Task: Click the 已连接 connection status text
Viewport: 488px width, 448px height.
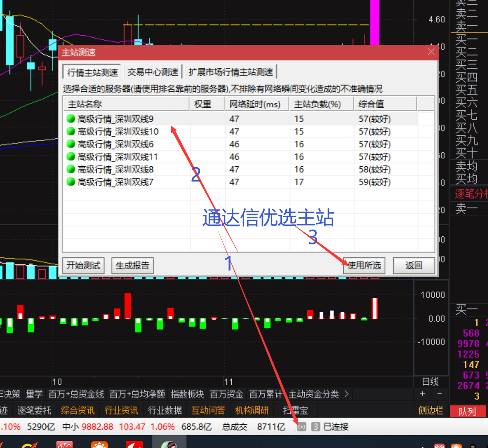Action: click(x=336, y=427)
